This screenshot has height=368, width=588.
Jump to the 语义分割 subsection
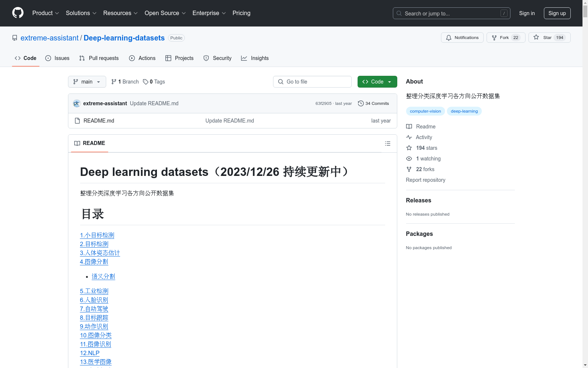(x=103, y=276)
